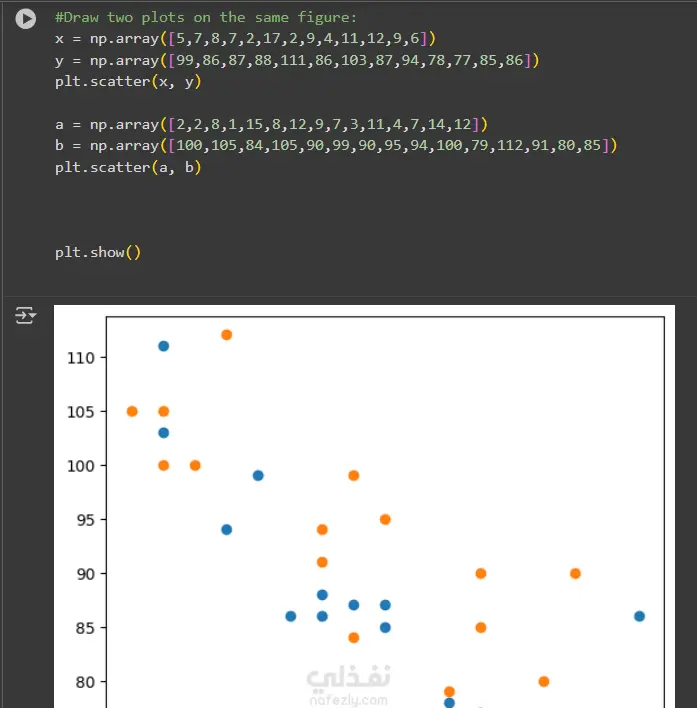Click the a = np.array code line
The width and height of the screenshot is (697, 708).
click(x=271, y=124)
